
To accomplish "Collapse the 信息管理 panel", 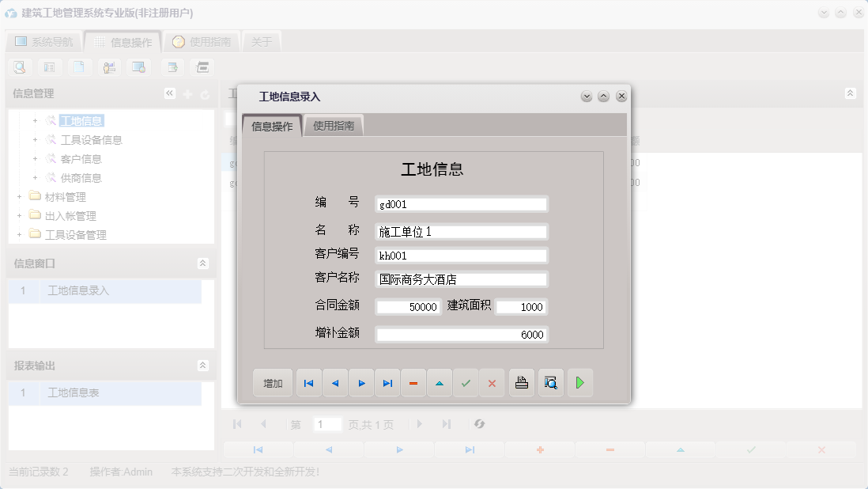I will coord(169,93).
